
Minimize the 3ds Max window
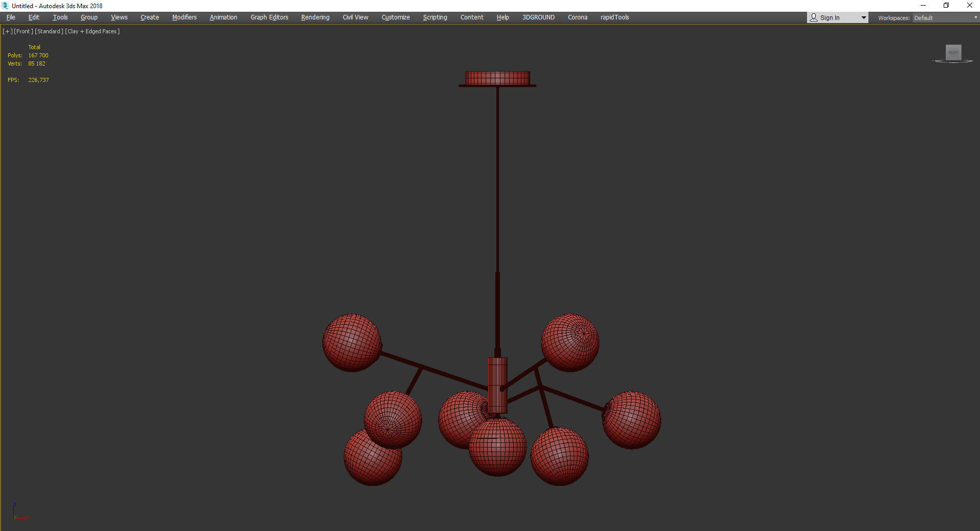click(x=923, y=6)
